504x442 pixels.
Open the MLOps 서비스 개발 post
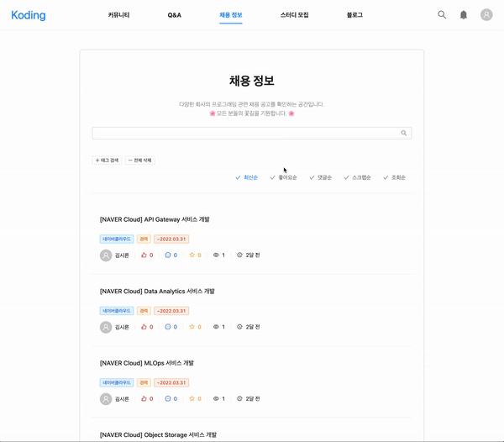pos(146,363)
